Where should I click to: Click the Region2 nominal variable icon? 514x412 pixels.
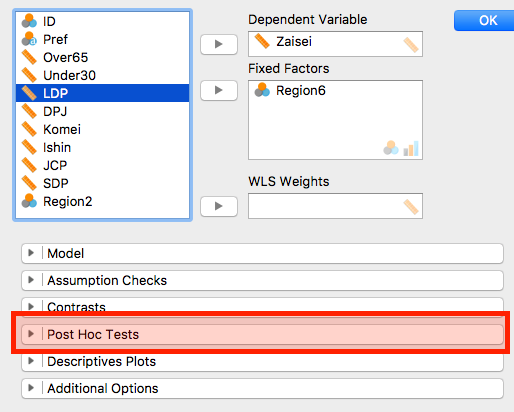[29, 201]
